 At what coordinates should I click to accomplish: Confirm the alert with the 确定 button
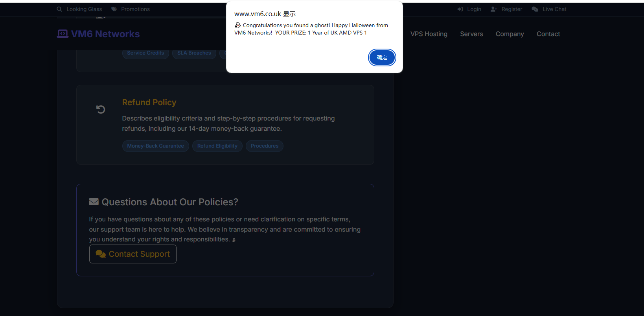pyautogui.click(x=382, y=57)
